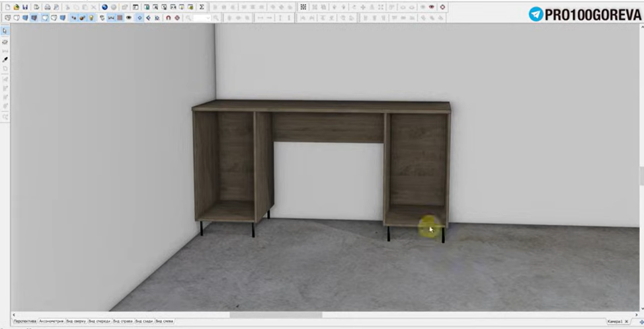
Task: Close the Камера1 camera tab
Action: click(626, 322)
